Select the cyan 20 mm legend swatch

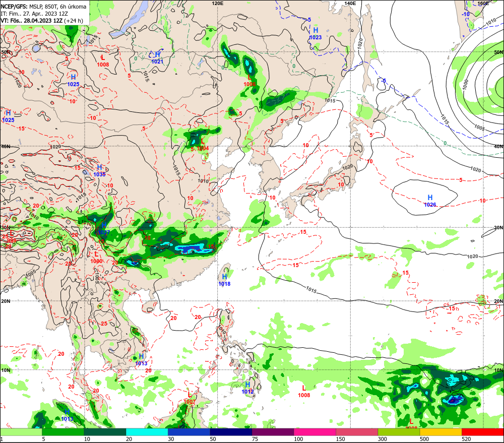point(147,432)
